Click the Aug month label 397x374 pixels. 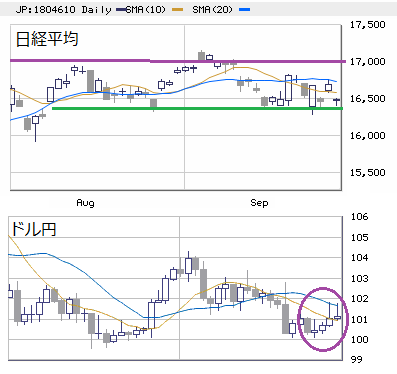coord(85,203)
